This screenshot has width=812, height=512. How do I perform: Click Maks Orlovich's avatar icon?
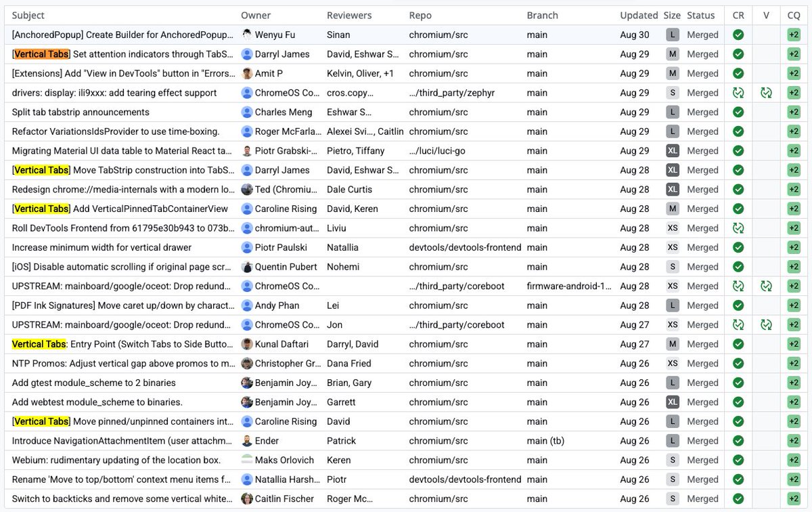(x=247, y=460)
